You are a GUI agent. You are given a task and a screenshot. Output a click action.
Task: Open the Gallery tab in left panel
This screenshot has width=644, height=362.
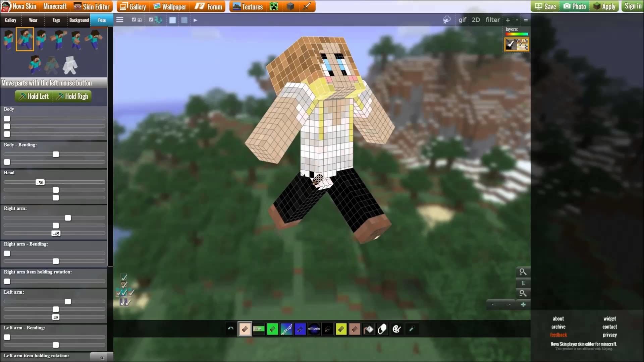point(10,20)
